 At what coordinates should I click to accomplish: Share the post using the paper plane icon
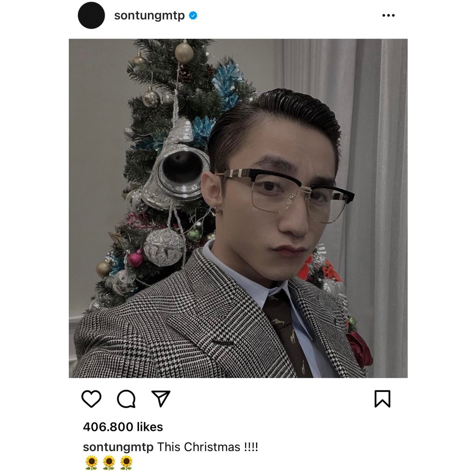click(x=161, y=398)
